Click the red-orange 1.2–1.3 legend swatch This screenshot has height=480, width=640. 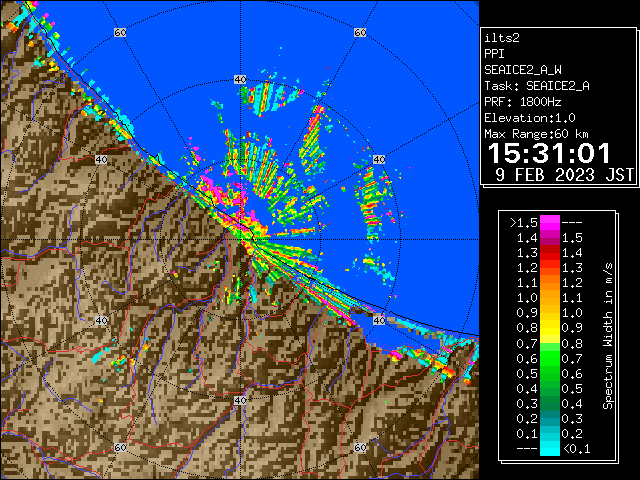click(550, 268)
